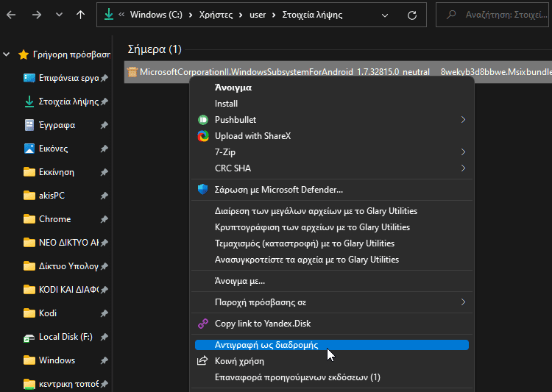Click the share icon beside Κοινή χρήση

coord(203,361)
